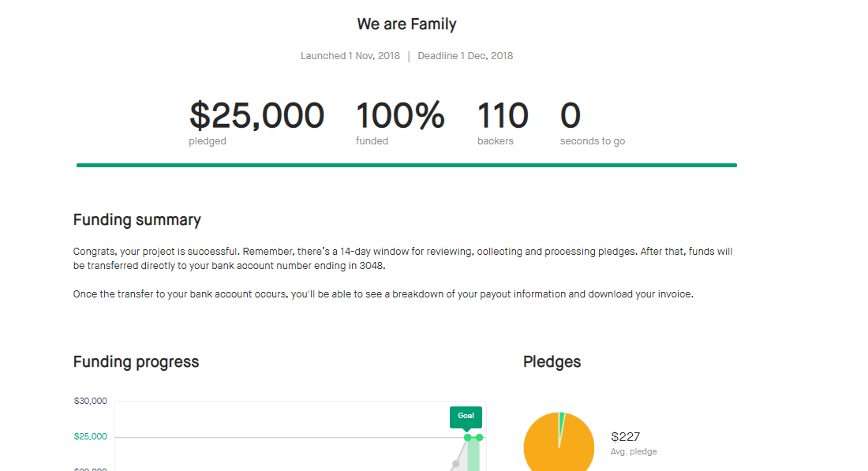Screen dimensions: 868x471
Task: Click the Launched 1 Nov, 2018 date
Action: coord(350,56)
